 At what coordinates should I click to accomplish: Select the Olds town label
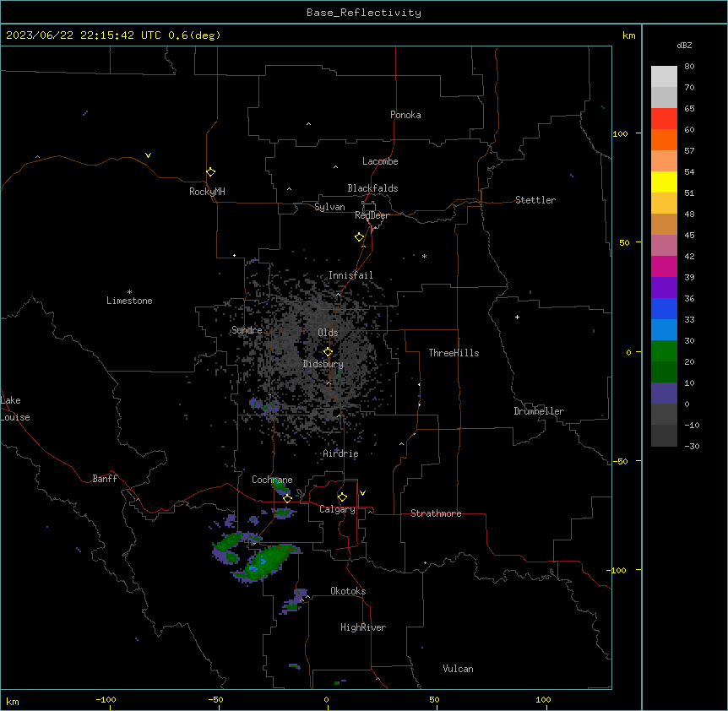tap(328, 333)
